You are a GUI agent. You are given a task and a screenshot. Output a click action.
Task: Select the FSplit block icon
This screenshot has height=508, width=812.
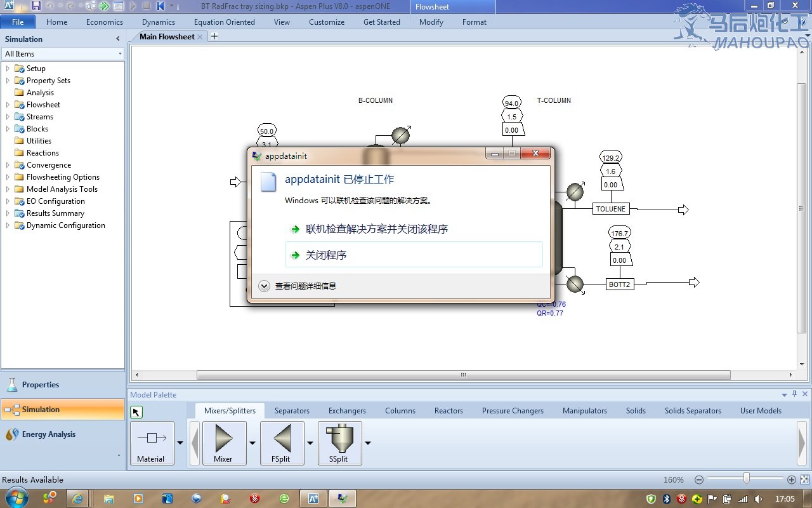pyautogui.click(x=282, y=443)
